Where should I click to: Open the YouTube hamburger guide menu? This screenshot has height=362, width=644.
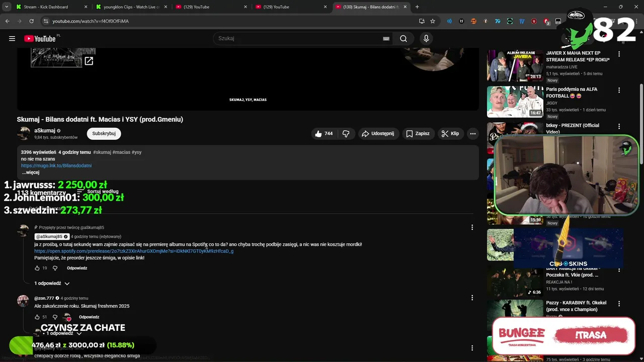pos(12,39)
